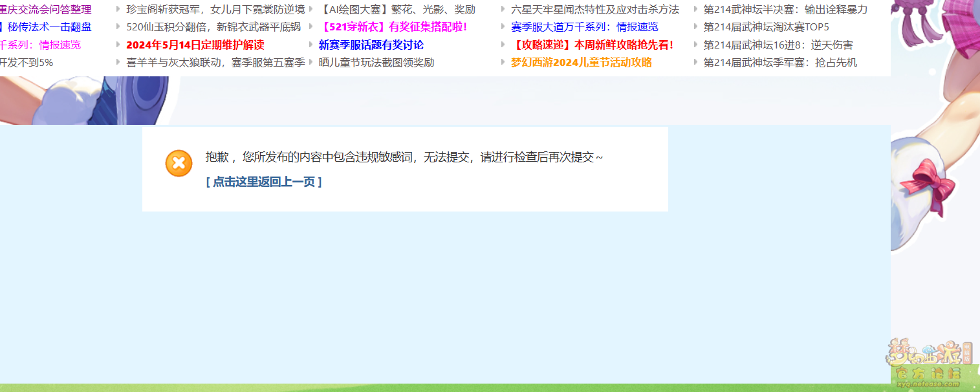
Task: Open 【攻略速递】本周新鲜攻略抢先看 link
Action: coord(592,45)
